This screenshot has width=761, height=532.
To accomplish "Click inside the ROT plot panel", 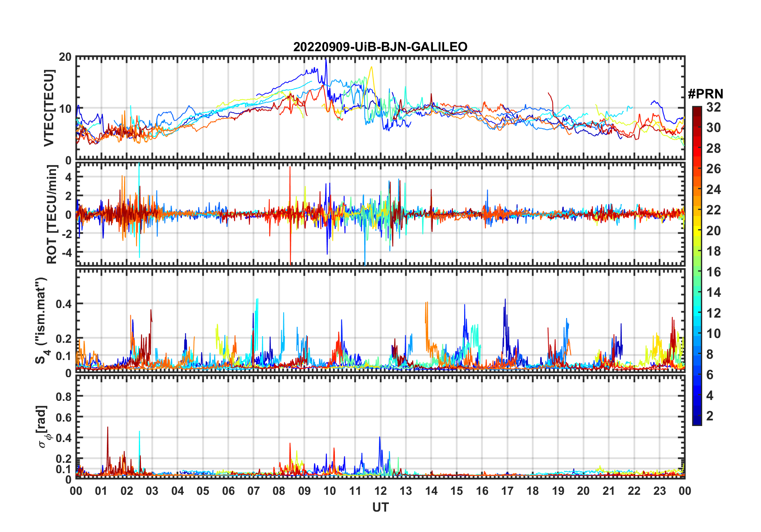I will click(380, 214).
